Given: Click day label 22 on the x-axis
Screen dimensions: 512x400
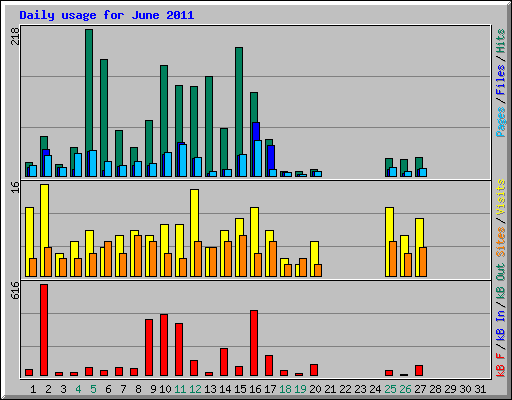Looking at the screenshot, I should pyautogui.click(x=345, y=389).
